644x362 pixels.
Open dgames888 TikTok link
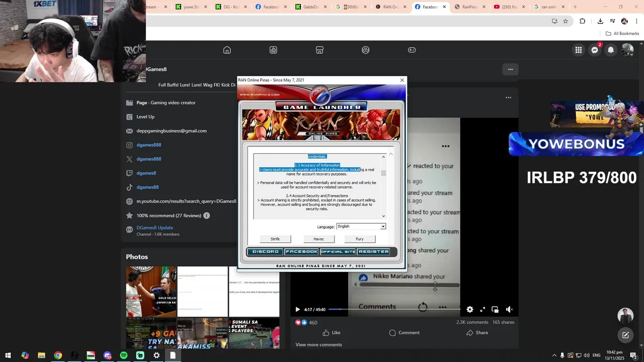(x=147, y=187)
